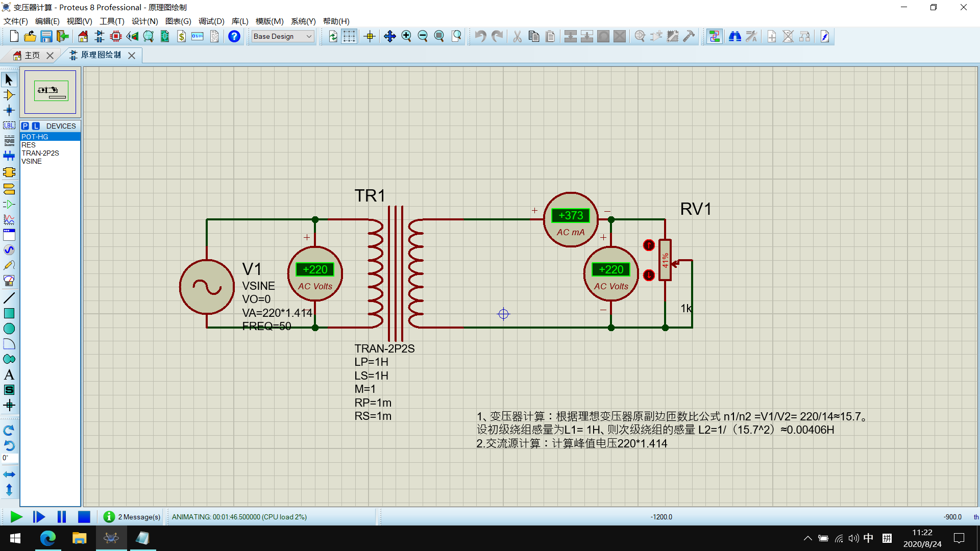Select TRAN-2P2S in the devices list
980x551 pixels.
tap(40, 153)
